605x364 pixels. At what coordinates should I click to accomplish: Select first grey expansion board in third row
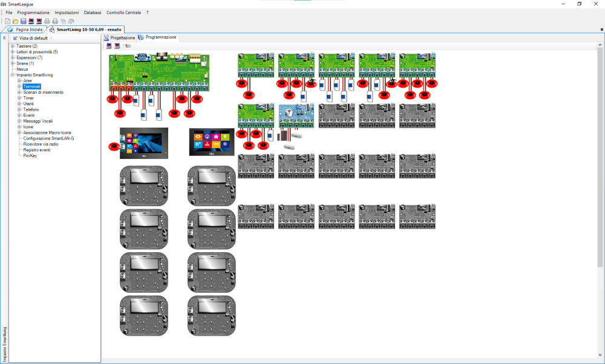256,166
